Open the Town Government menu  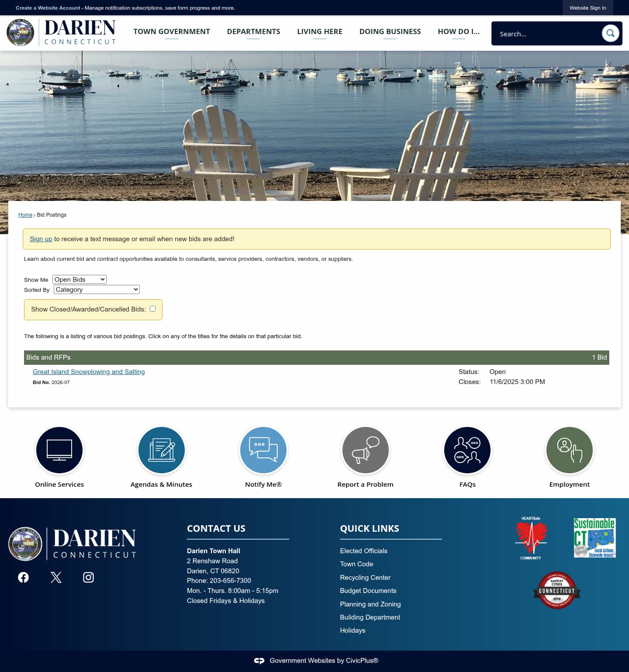172,31
